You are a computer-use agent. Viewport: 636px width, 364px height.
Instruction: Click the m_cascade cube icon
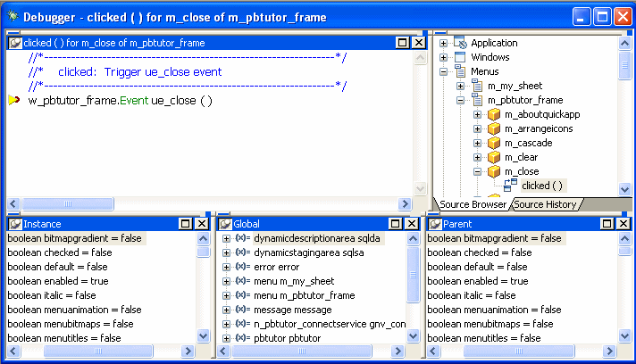tap(494, 143)
